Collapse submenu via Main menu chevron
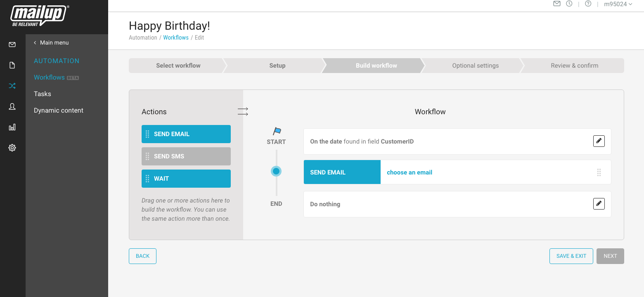 tap(35, 42)
